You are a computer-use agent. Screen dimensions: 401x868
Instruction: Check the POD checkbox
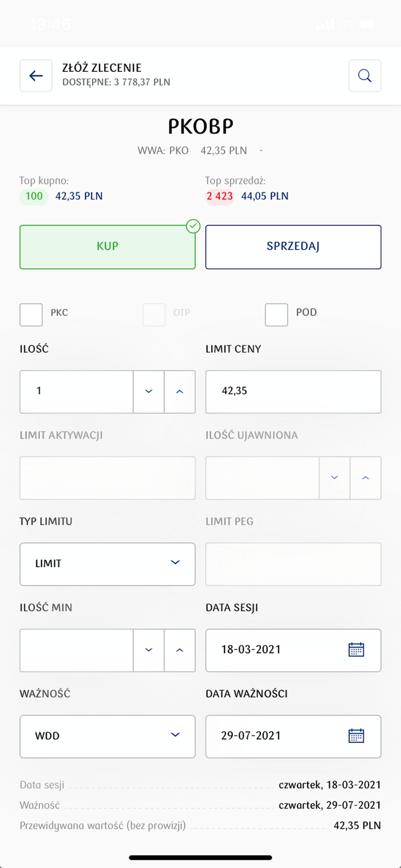coord(276,314)
